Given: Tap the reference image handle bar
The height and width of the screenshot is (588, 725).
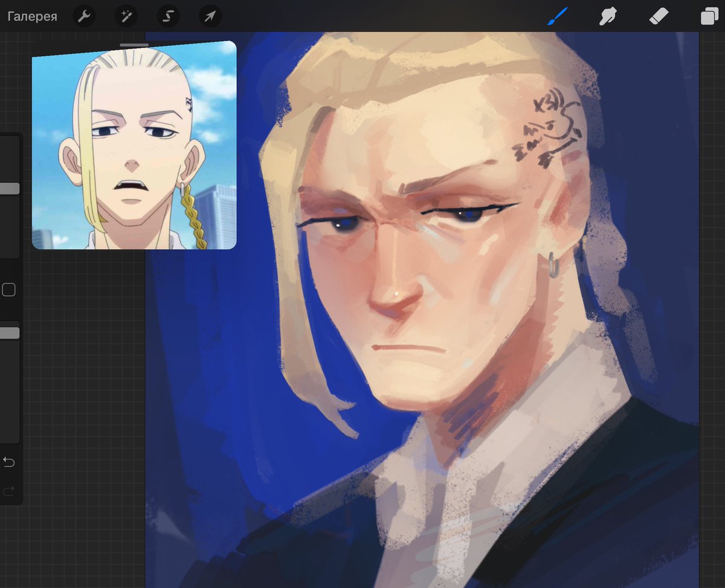Looking at the screenshot, I should coord(134,45).
